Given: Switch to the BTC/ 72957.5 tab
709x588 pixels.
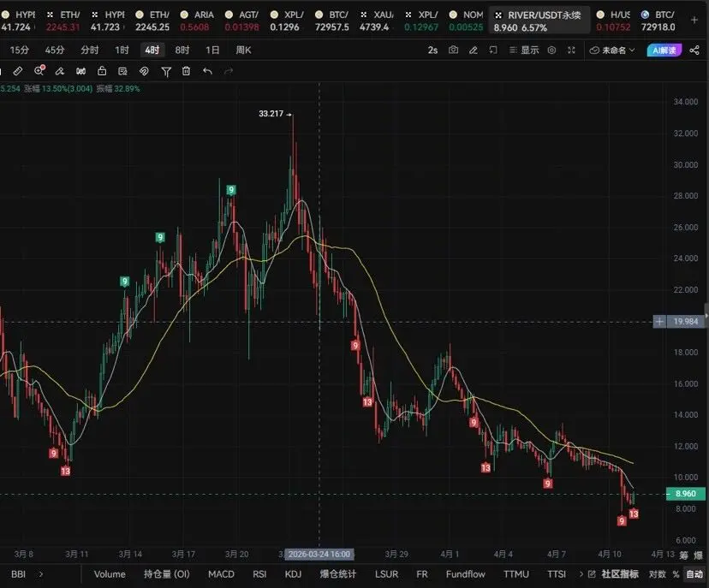Looking at the screenshot, I should click(333, 21).
